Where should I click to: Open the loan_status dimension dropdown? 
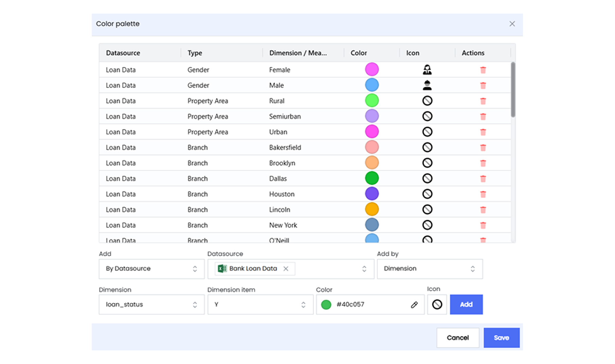coord(152,305)
